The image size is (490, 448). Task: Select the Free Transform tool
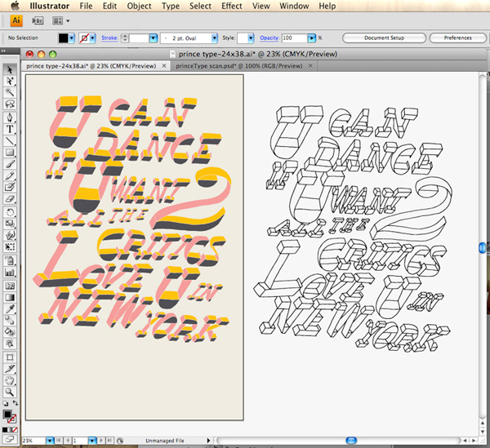pyautogui.click(x=10, y=246)
